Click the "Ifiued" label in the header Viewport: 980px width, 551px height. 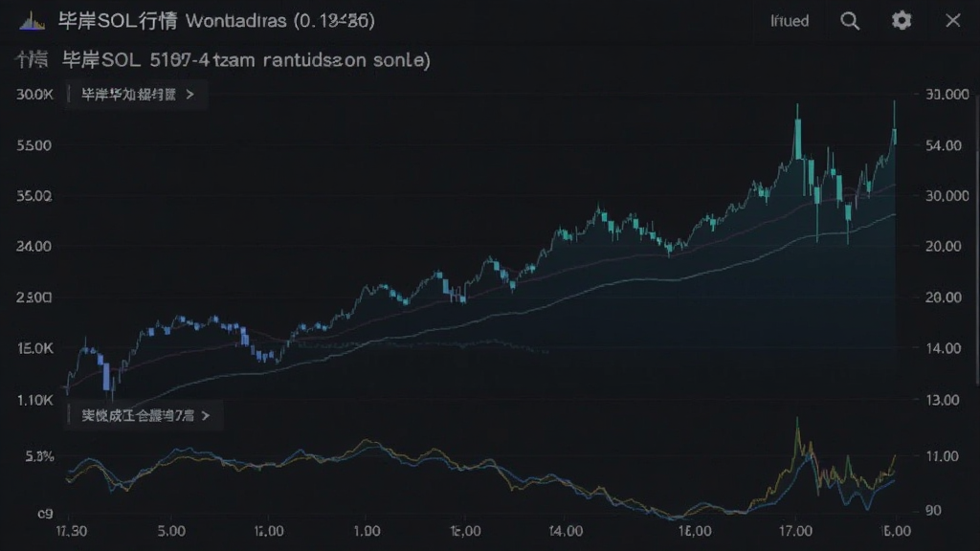pyautogui.click(x=790, y=21)
